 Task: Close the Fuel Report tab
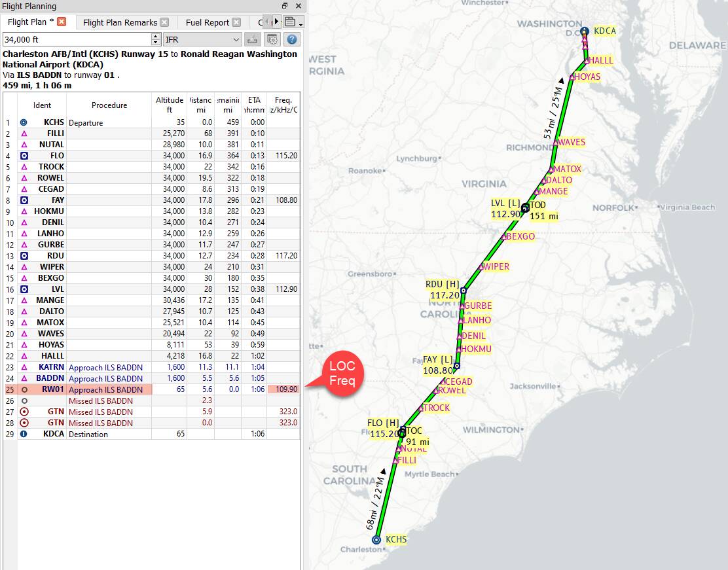(236, 22)
